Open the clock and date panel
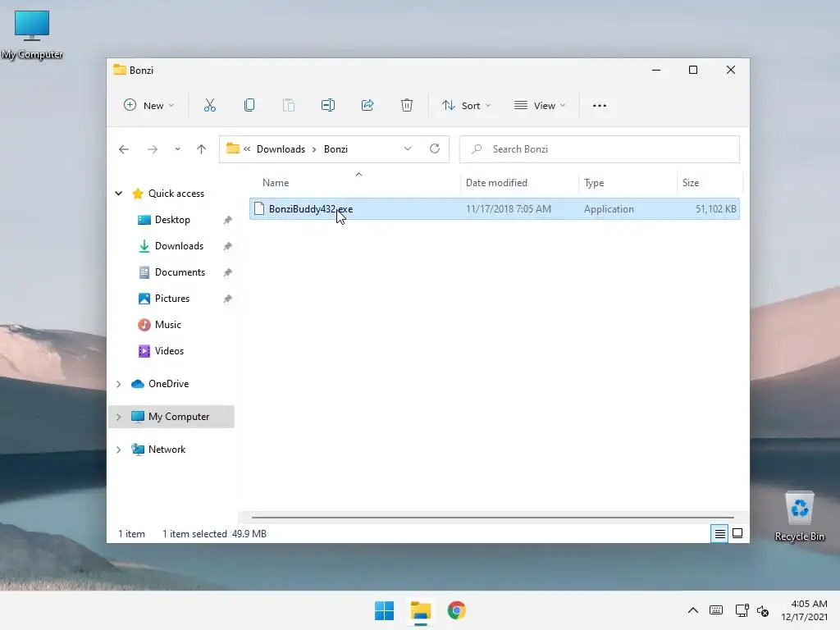The width and height of the screenshot is (840, 630). click(x=804, y=610)
